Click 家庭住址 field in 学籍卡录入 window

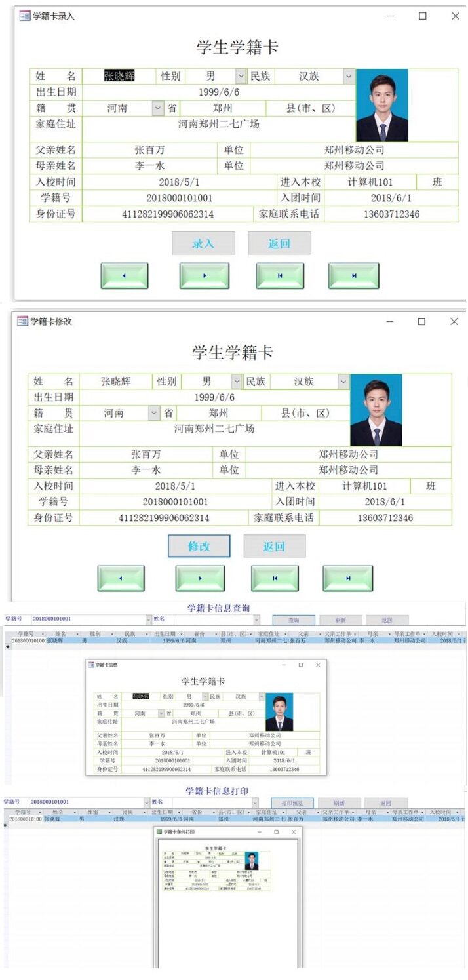tap(219, 128)
